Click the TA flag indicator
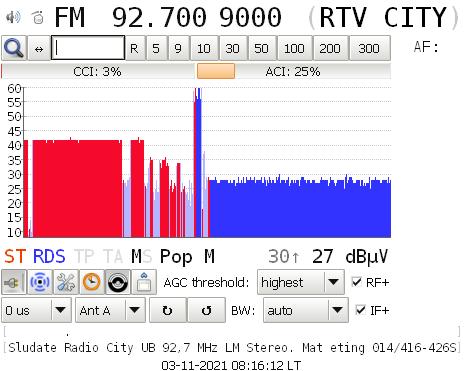464x371 pixels. point(113,257)
